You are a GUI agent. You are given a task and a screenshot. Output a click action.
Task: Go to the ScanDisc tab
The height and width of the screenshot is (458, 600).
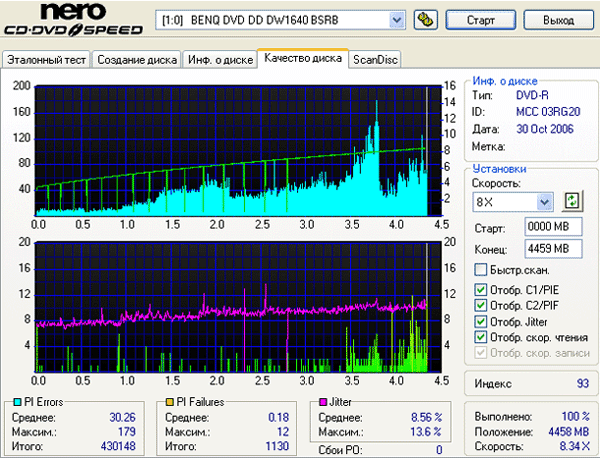coord(375,60)
